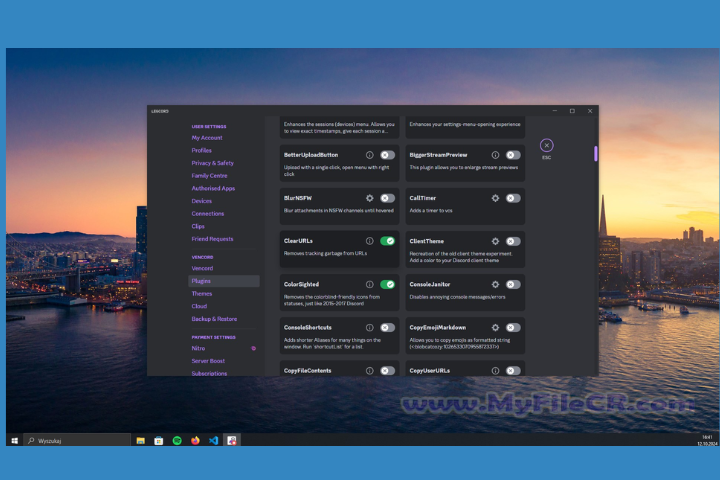Screen dimensions: 720x480
Task: Turn on the CallTimer plugin
Action: (513, 198)
